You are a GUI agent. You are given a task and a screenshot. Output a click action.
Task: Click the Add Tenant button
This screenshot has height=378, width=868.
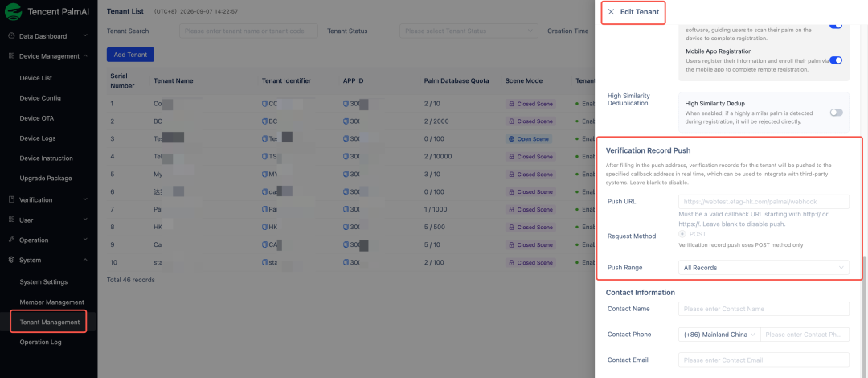click(x=130, y=55)
